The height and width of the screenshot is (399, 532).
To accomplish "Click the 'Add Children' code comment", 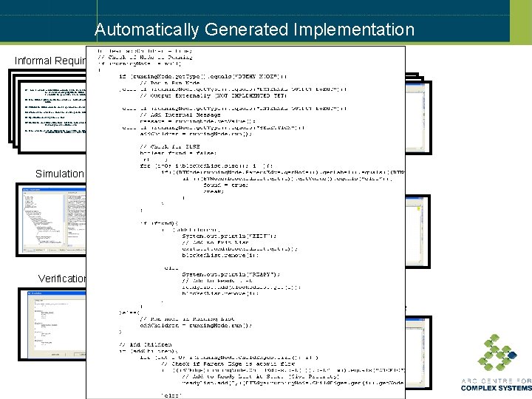I will click(x=146, y=344).
